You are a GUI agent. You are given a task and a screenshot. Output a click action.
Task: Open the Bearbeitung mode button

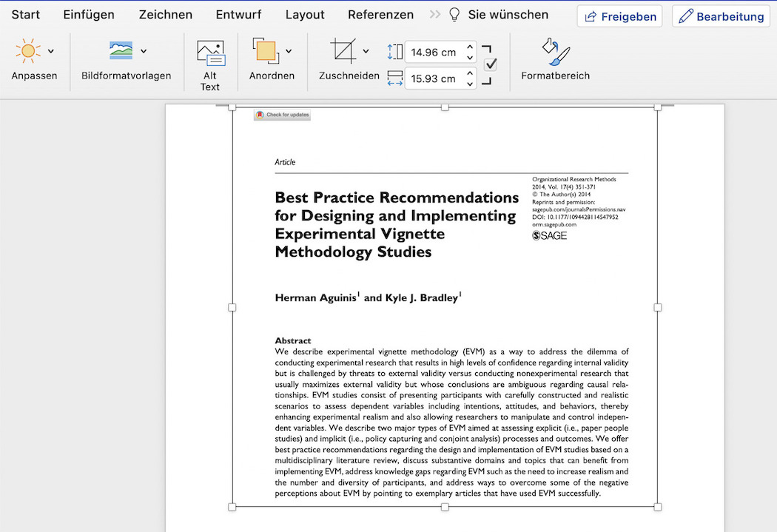[x=721, y=16]
